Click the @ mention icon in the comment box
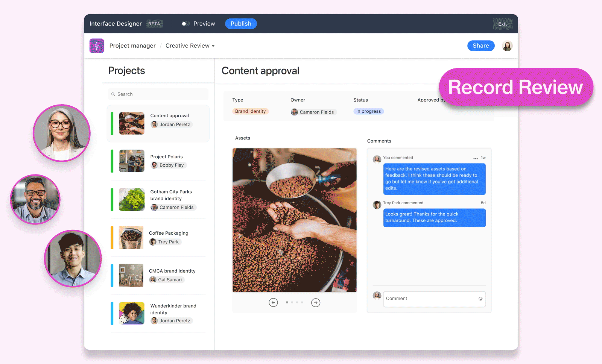The height and width of the screenshot is (364, 602). point(480,299)
